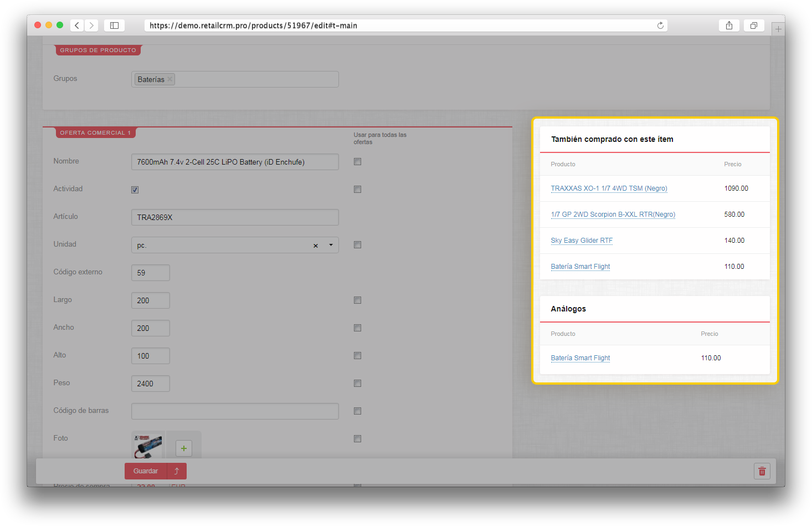Click the battery product photo thumbnail
812x526 pixels.
(148, 445)
